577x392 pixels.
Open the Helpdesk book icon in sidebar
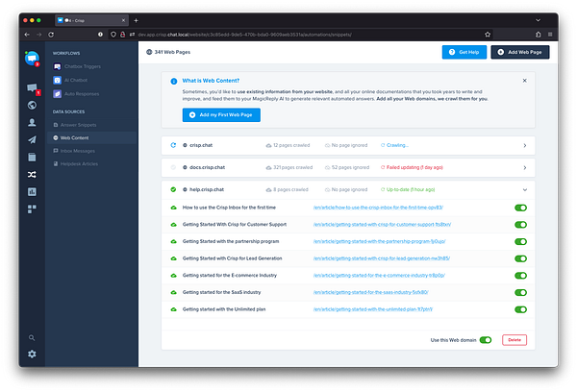pos(32,157)
